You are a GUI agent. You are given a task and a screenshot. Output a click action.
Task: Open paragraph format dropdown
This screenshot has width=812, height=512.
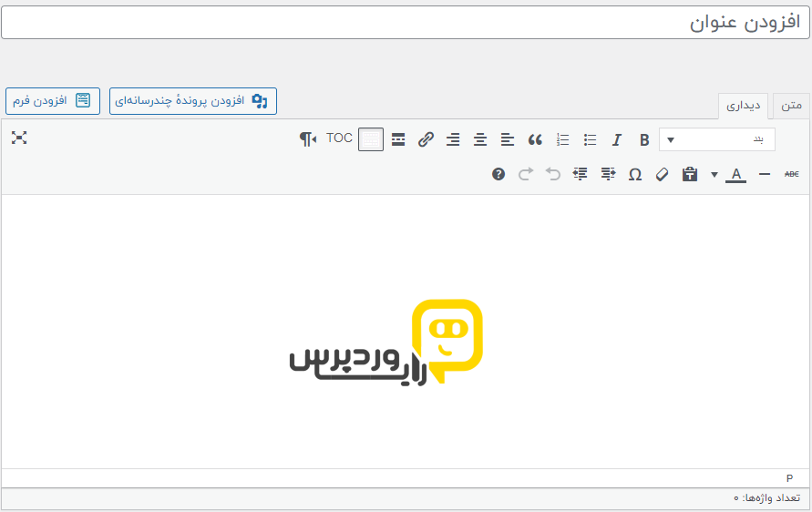[x=716, y=139]
